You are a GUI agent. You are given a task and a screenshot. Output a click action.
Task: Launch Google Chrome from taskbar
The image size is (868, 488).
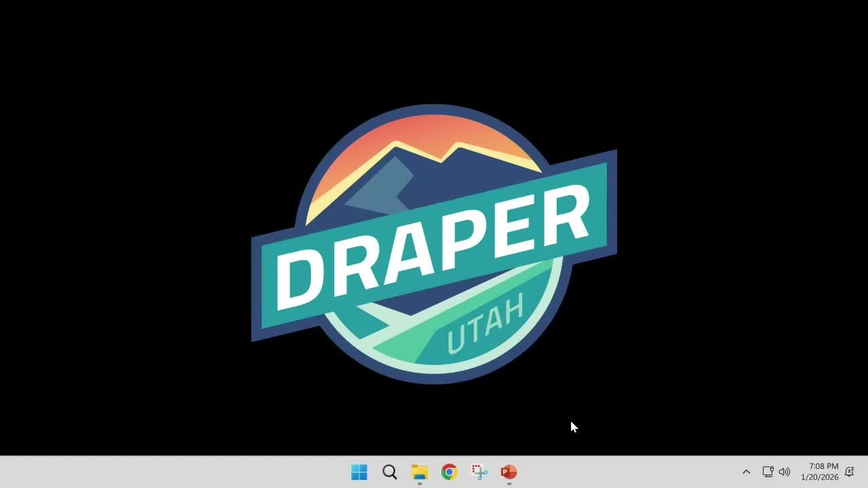449,472
